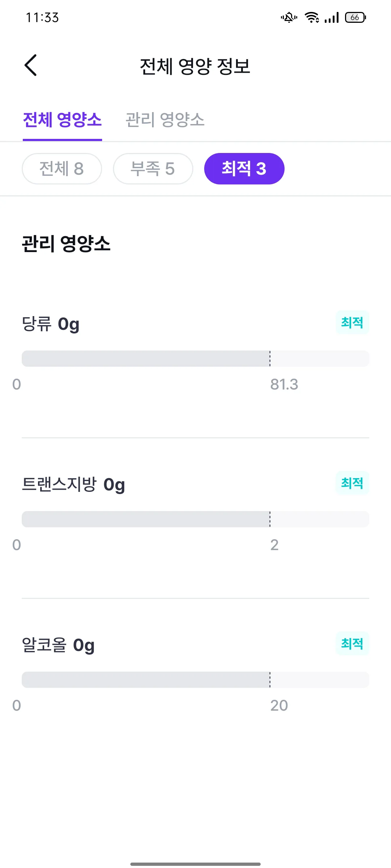Select the 전체 8 filter chip

62,169
